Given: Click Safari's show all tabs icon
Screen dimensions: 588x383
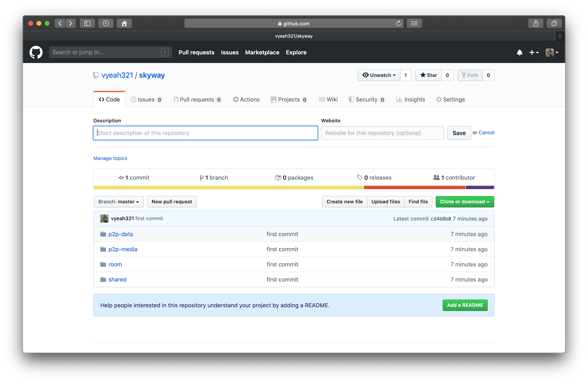Looking at the screenshot, I should tap(554, 23).
